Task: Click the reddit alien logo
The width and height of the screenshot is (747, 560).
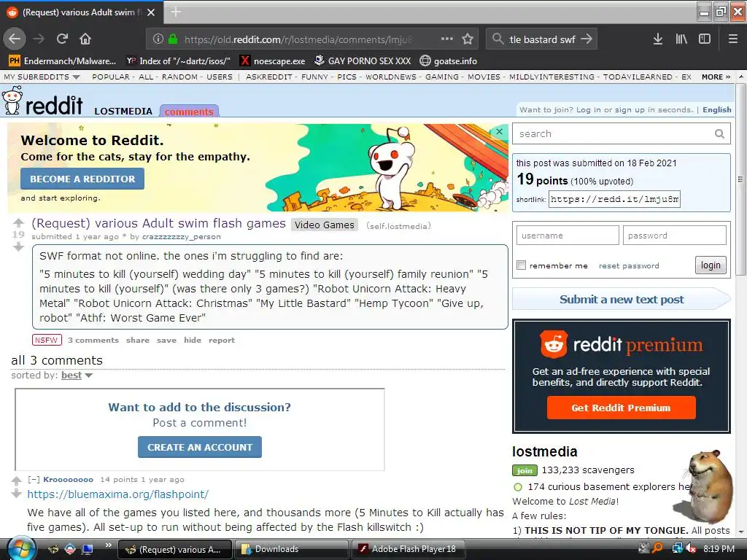Action: (x=12, y=101)
